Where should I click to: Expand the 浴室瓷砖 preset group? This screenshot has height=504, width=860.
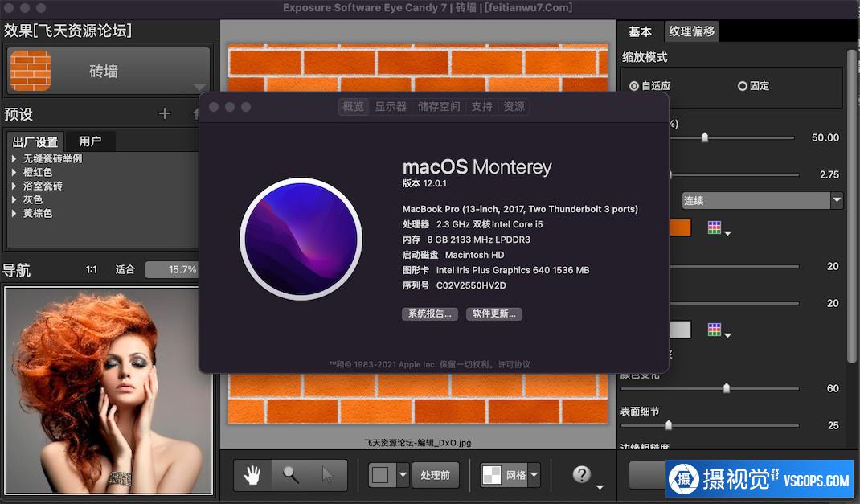click(x=14, y=186)
